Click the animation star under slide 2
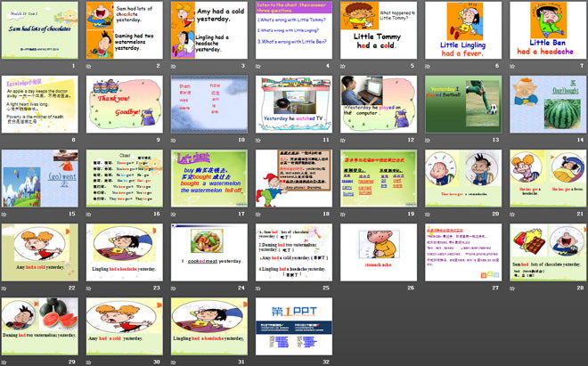The height and width of the screenshot is (366, 588). pos(89,67)
